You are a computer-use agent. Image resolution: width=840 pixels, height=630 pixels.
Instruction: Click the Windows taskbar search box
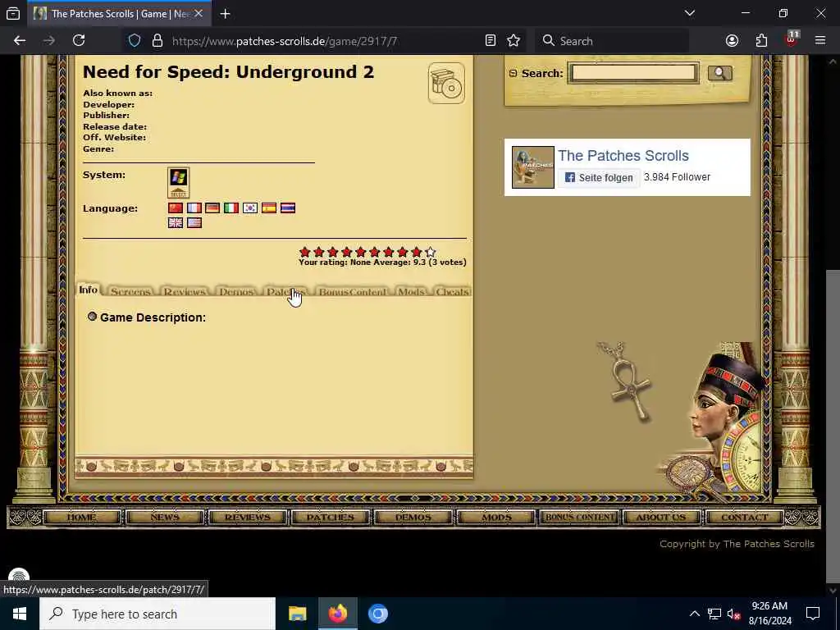pyautogui.click(x=157, y=614)
